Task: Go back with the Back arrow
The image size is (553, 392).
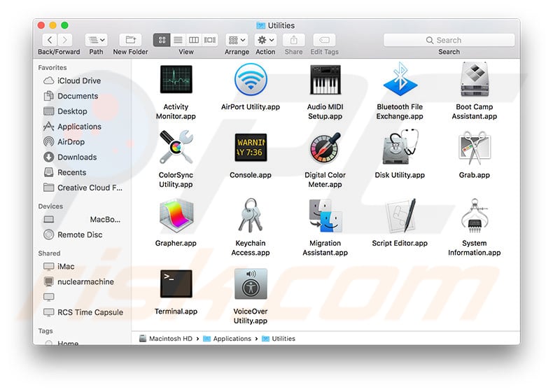Action: point(50,40)
